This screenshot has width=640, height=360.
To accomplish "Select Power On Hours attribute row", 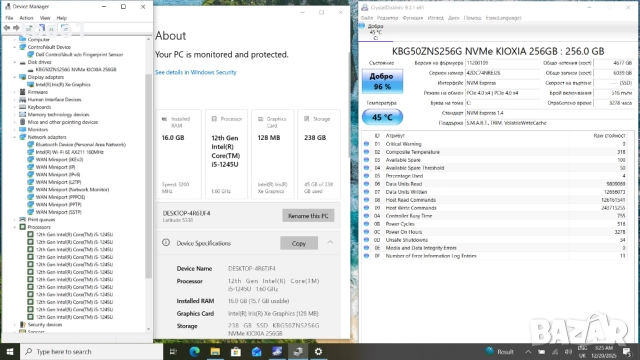I will [x=495, y=232].
